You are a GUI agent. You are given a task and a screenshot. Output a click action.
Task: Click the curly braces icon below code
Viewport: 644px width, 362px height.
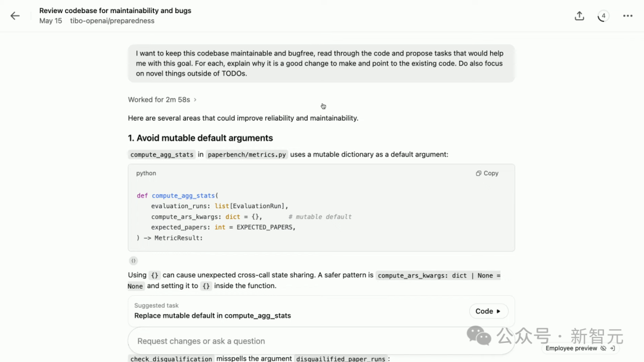[134, 261]
